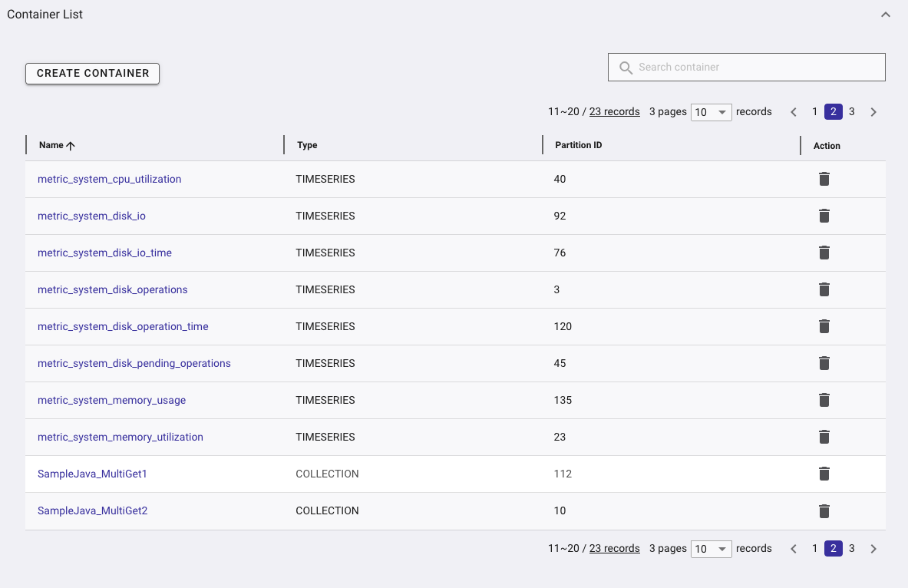The height and width of the screenshot is (588, 908).
Task: Delete the metric_system_disk_io container
Action: (x=824, y=216)
